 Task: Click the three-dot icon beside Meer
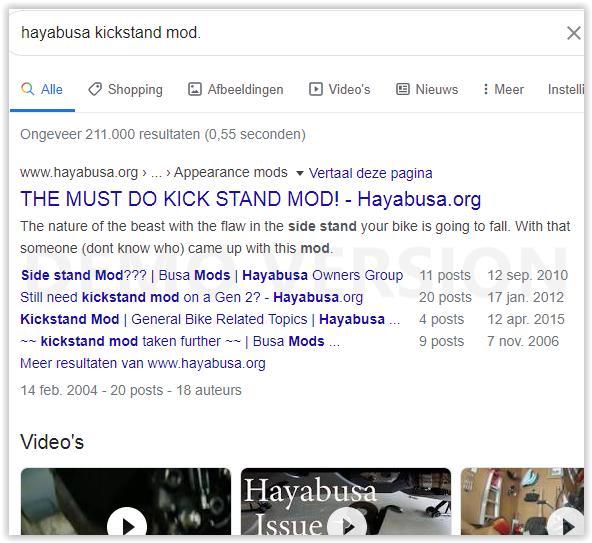click(486, 89)
